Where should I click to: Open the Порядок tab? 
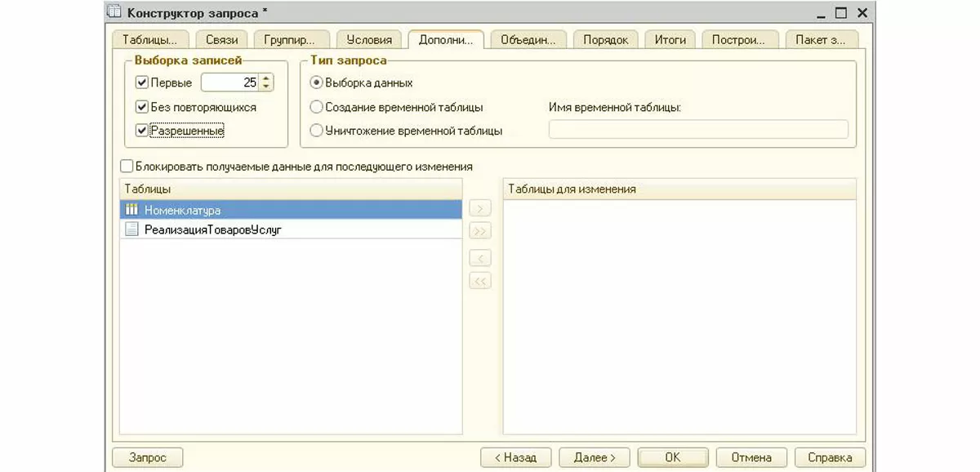tap(605, 39)
